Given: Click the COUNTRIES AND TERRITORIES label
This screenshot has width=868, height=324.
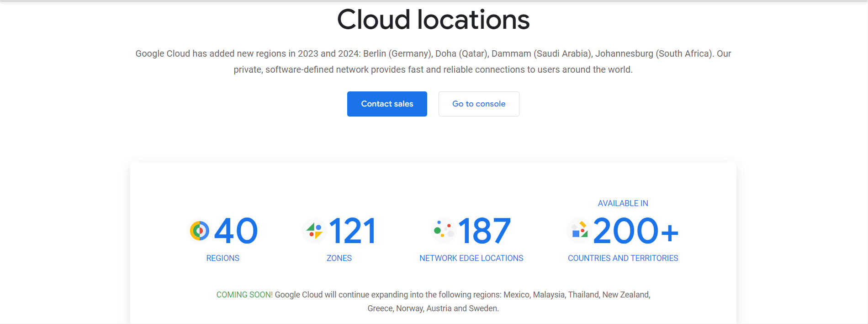Looking at the screenshot, I should tap(623, 258).
